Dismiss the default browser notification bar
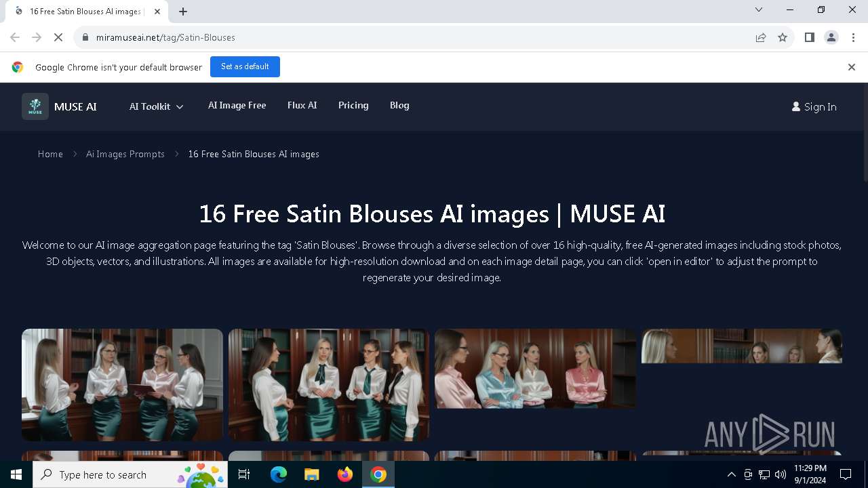 (852, 67)
